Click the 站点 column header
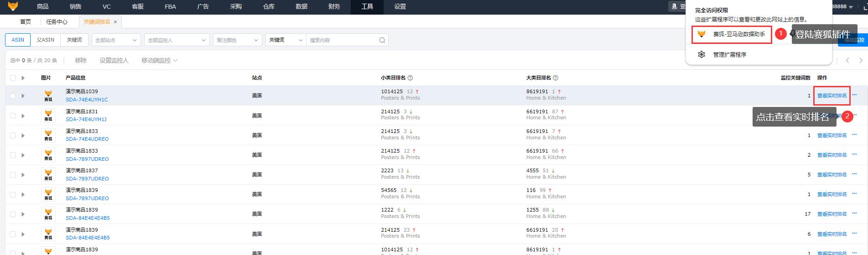Image resolution: width=868 pixels, height=255 pixels. click(x=257, y=78)
